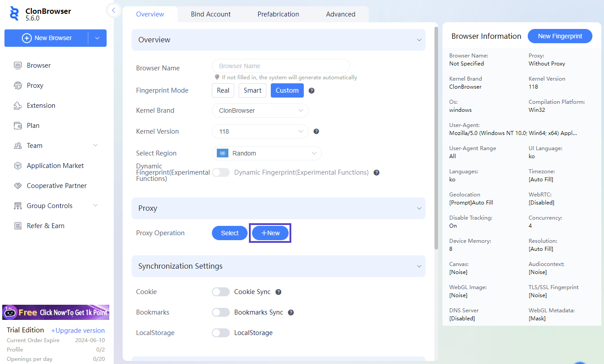604x364 pixels.
Task: Click the Application Market cube icon
Action: click(x=18, y=166)
